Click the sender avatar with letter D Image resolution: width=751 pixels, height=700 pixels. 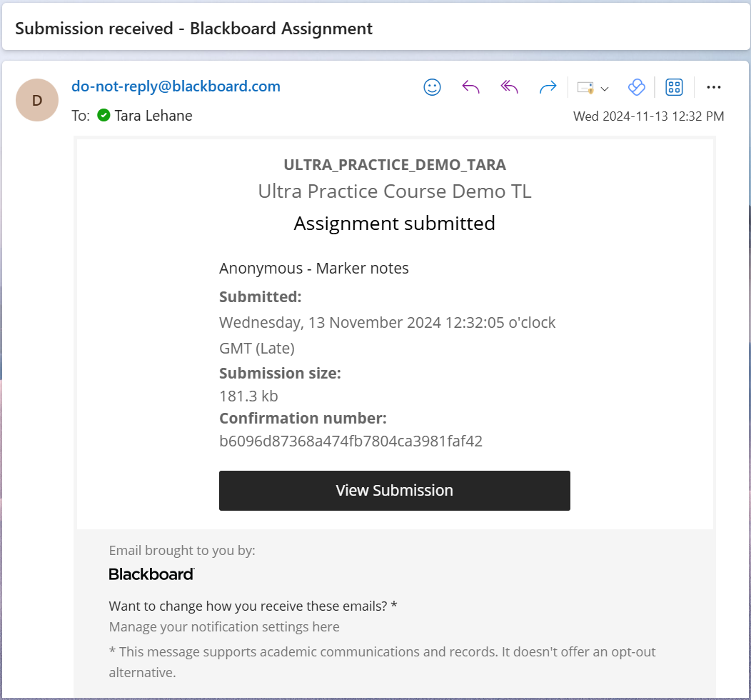click(37, 100)
